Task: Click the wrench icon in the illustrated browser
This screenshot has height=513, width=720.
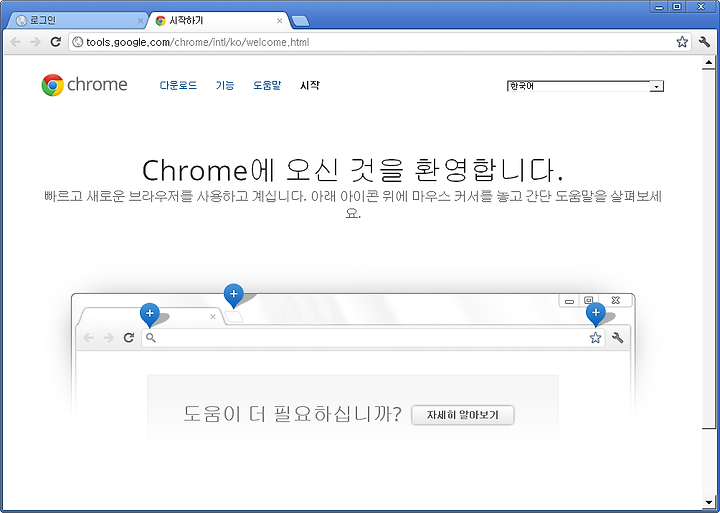Action: tap(618, 338)
